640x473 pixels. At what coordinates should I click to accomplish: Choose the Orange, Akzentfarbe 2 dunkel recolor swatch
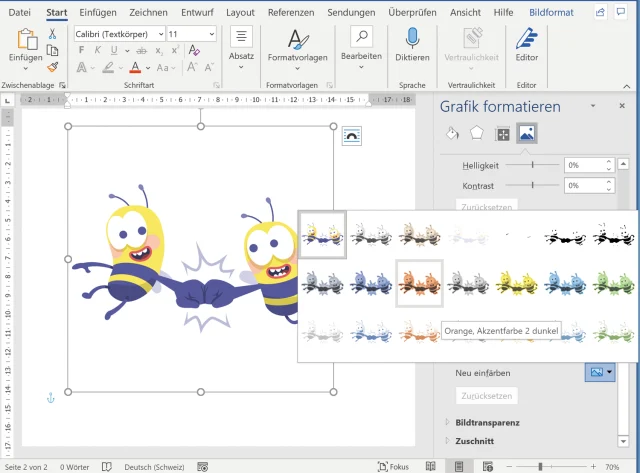[x=420, y=283]
